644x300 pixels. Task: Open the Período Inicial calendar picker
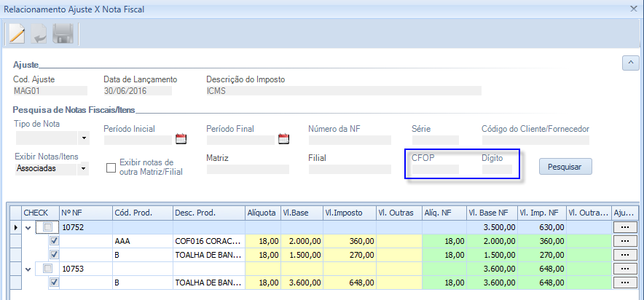pyautogui.click(x=181, y=139)
